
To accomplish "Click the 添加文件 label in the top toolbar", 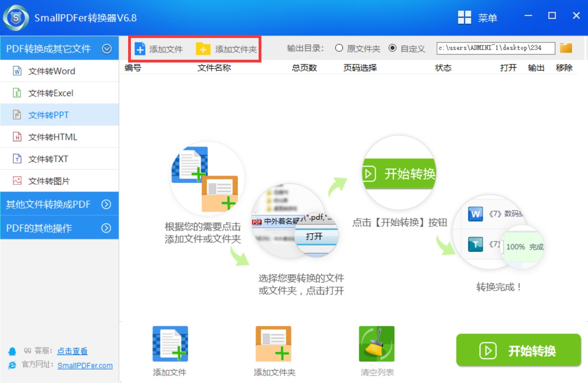I will (x=166, y=49).
